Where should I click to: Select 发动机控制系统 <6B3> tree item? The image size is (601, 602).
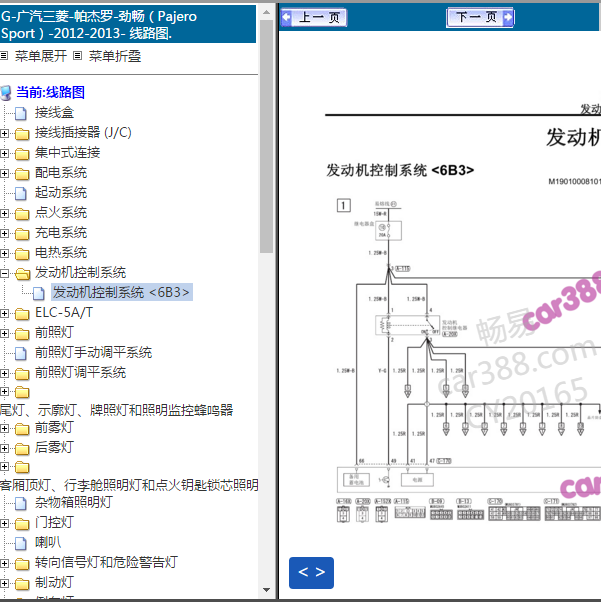pyautogui.click(x=121, y=292)
